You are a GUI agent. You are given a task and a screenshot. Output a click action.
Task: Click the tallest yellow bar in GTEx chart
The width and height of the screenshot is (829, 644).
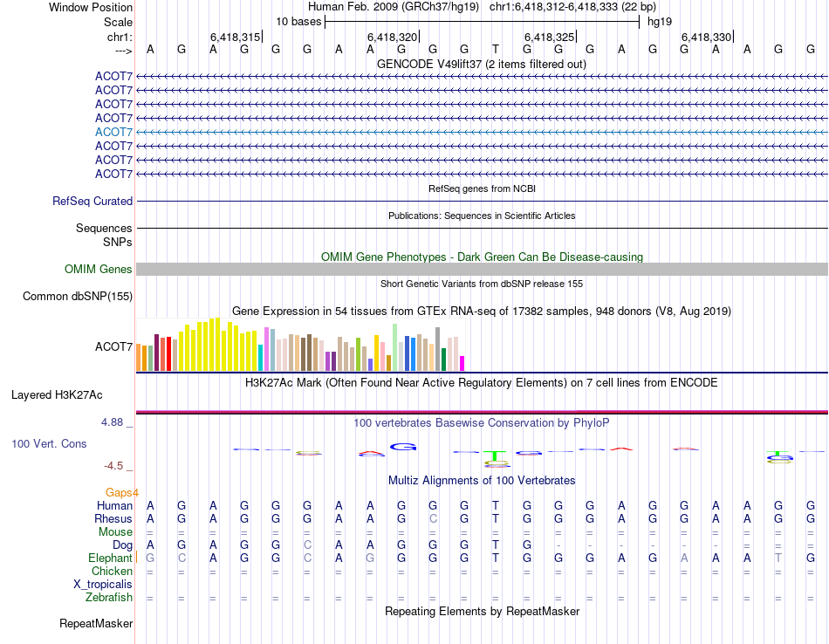point(217,344)
